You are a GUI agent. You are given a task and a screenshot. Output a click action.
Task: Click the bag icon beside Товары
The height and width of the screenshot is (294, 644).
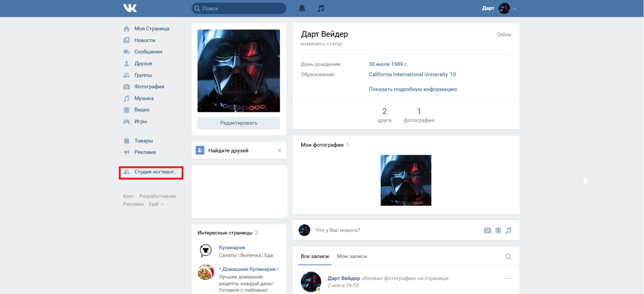[x=126, y=141]
